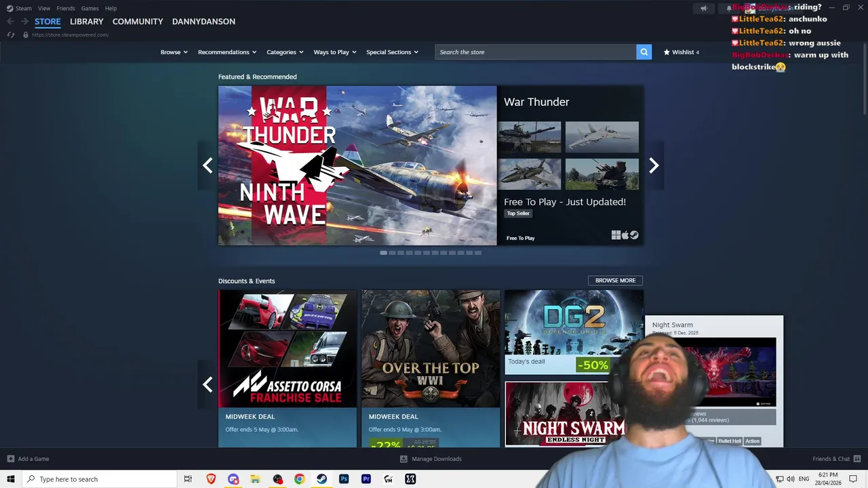Click the Wishlist star icon
868x488 pixels.
pyautogui.click(x=667, y=52)
